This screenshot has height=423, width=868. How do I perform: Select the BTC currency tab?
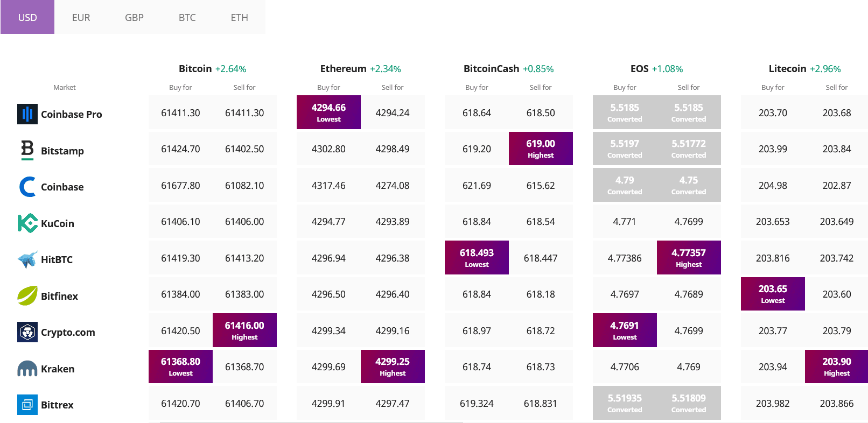[x=187, y=17]
